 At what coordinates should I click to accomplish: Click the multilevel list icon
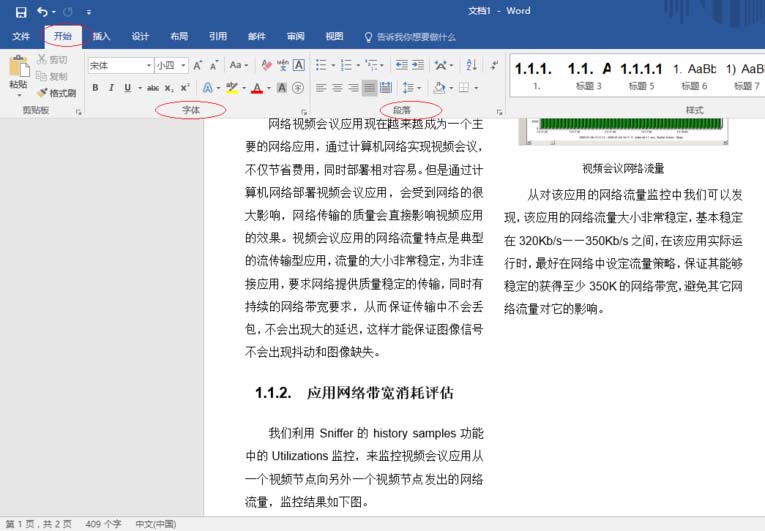371,65
